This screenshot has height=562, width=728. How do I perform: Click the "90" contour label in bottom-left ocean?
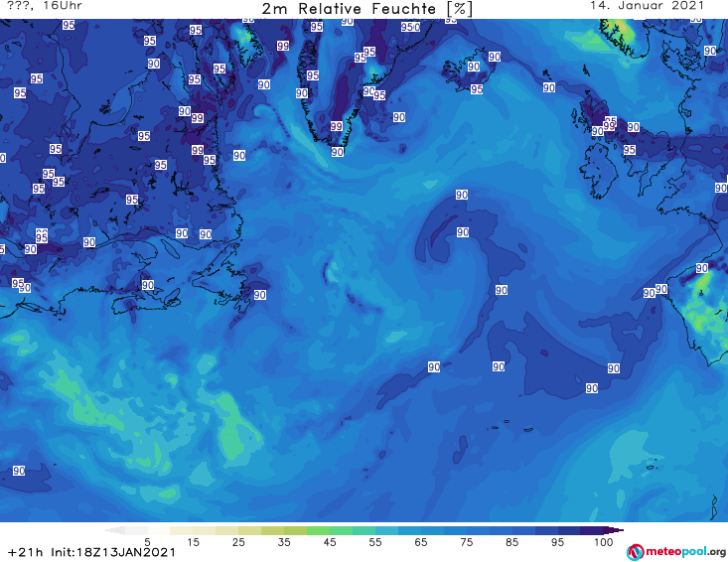tap(19, 471)
